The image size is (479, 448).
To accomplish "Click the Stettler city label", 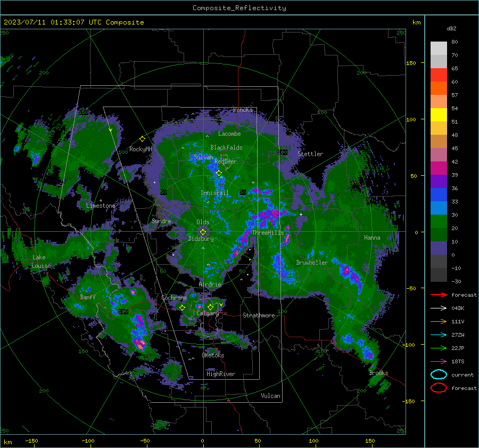I will pos(310,154).
